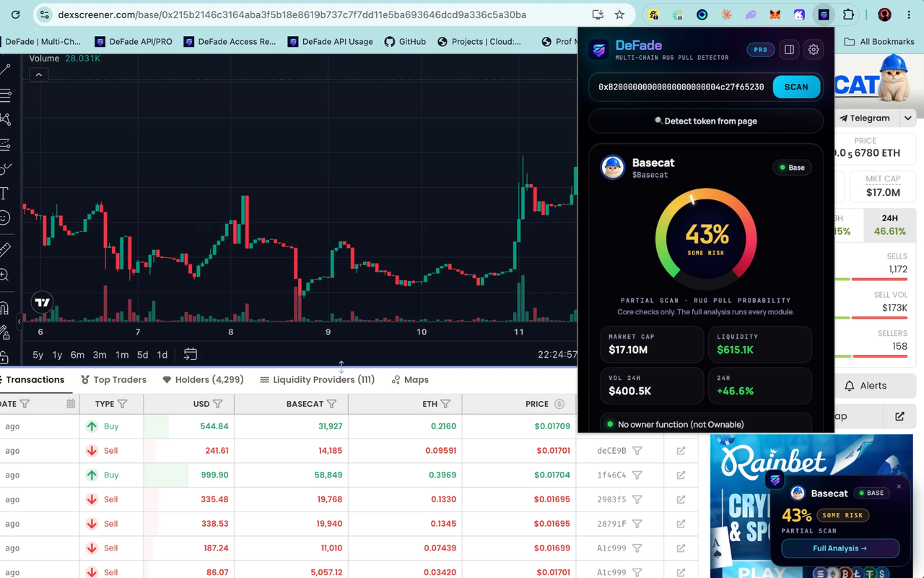Screen dimensions: 924x578
Task: Toggle the PRICE column currency icon
Action: pos(559,404)
